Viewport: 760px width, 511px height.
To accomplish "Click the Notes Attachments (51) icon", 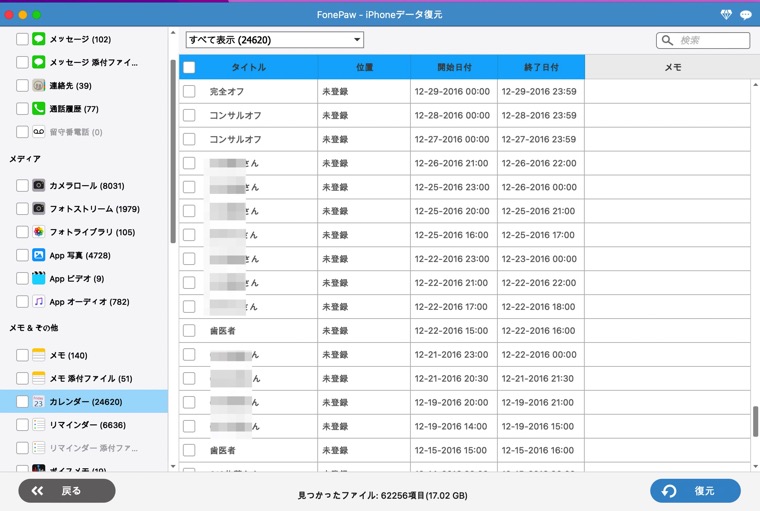I will [39, 378].
